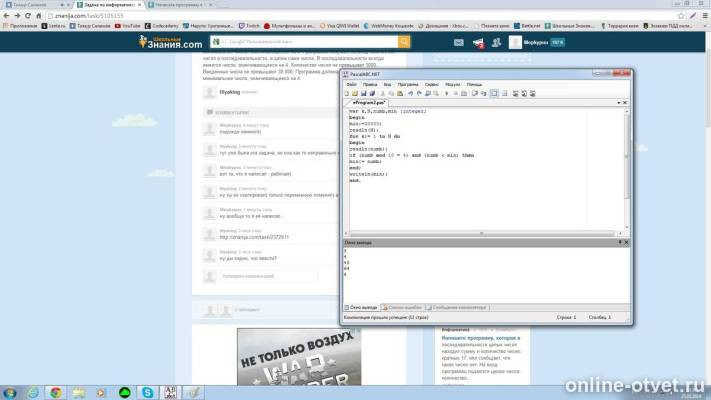Open PascalABC from the taskbar
The image size is (711, 400).
pos(170,393)
